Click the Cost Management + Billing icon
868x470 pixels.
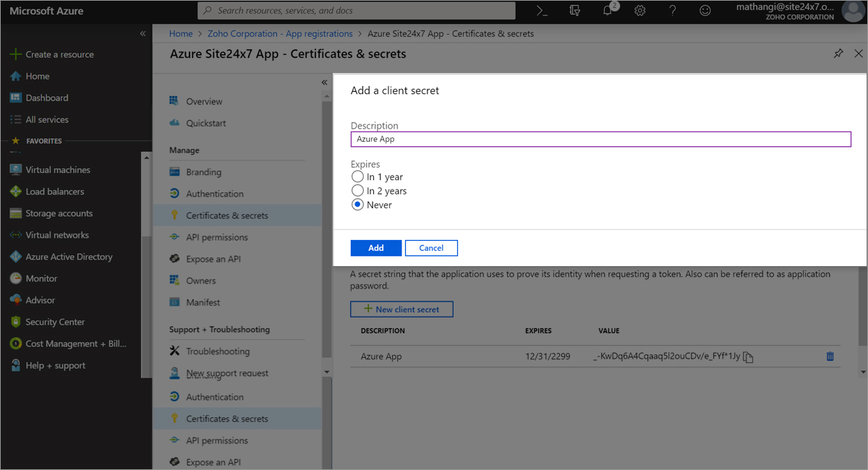(x=15, y=343)
